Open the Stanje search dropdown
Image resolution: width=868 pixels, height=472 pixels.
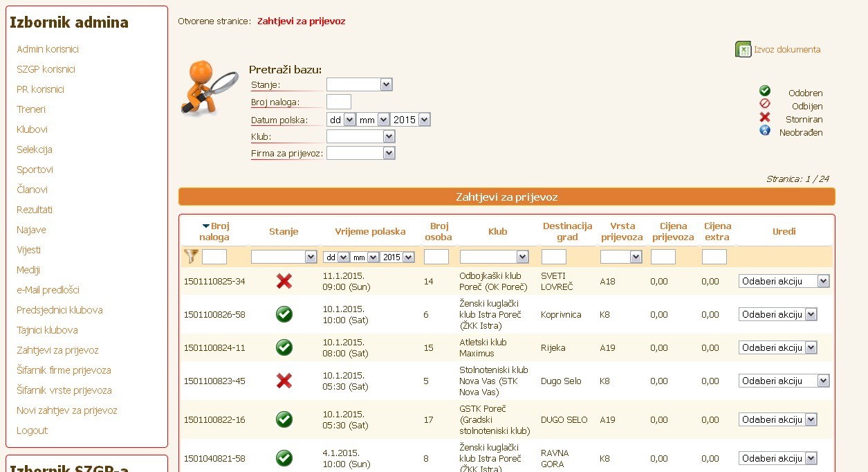pos(360,84)
